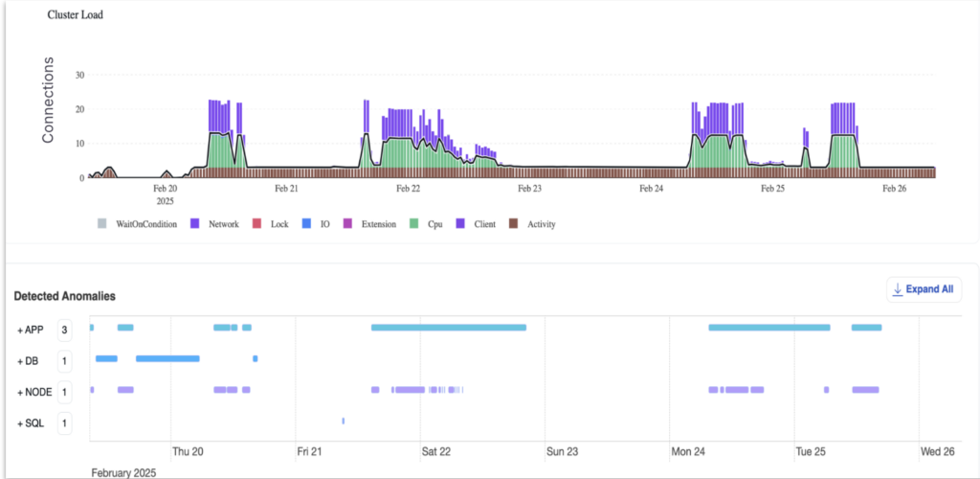Click the APP count badge showing 3
Image resolution: width=980 pixels, height=479 pixels.
pyautogui.click(x=64, y=331)
